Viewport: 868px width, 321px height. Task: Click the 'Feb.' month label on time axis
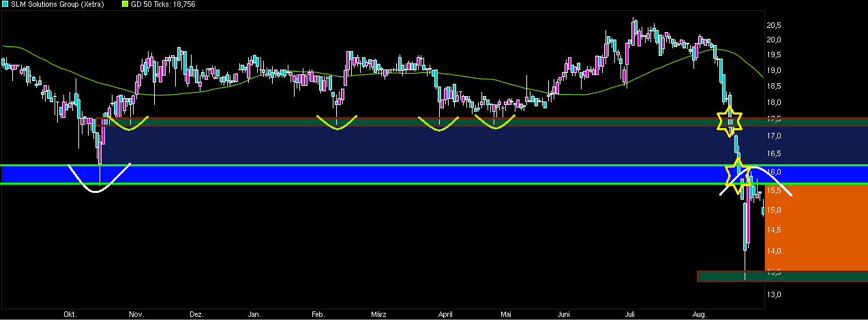pyautogui.click(x=318, y=315)
